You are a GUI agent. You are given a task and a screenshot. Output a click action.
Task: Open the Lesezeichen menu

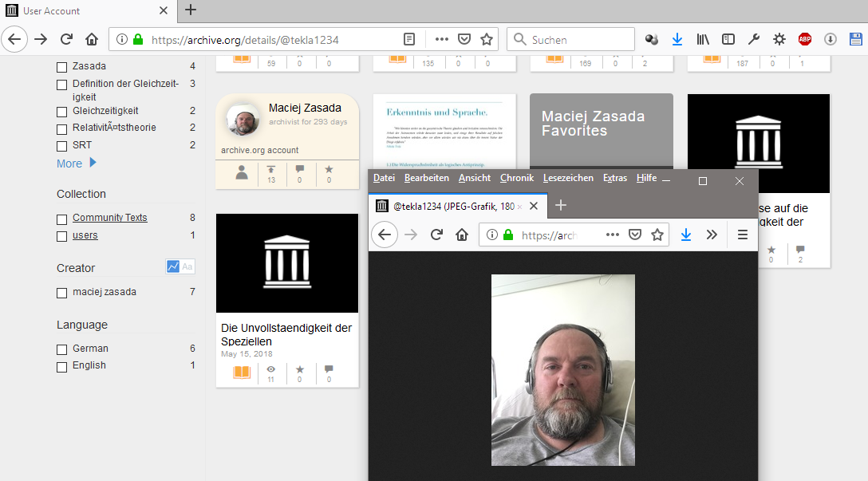pyautogui.click(x=568, y=178)
